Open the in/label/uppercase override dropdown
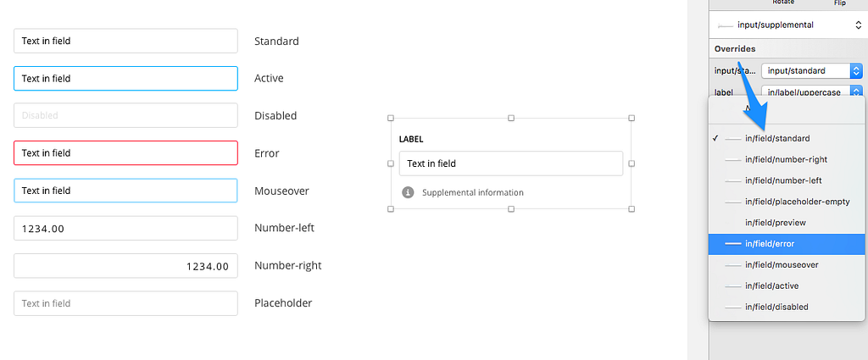Viewport: 868px width, 360px height. click(812, 91)
